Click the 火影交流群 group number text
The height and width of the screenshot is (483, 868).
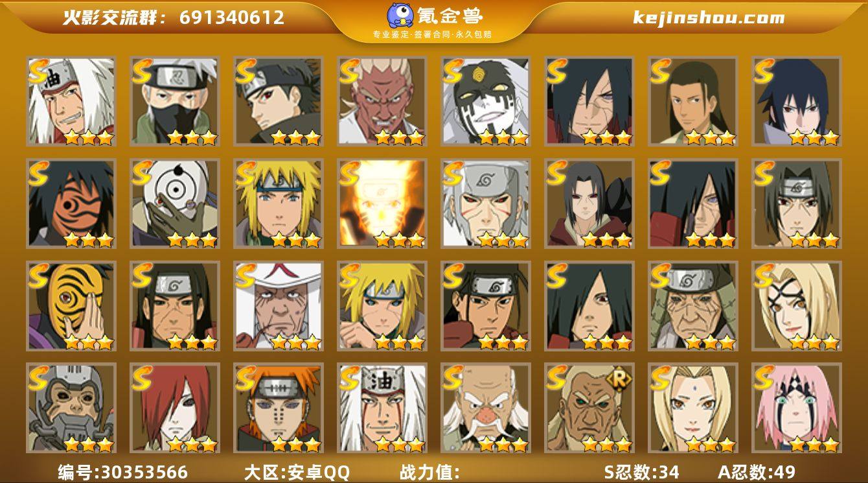tap(174, 18)
